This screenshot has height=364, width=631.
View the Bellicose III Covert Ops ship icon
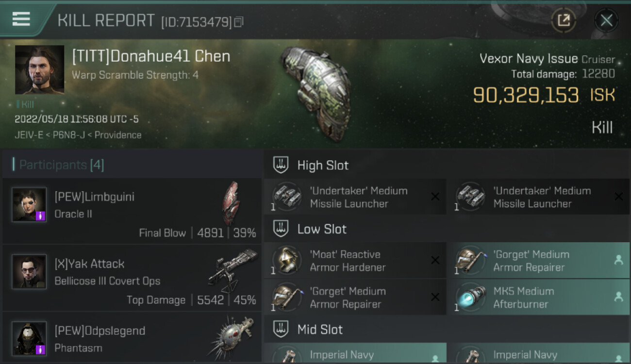pos(232,271)
